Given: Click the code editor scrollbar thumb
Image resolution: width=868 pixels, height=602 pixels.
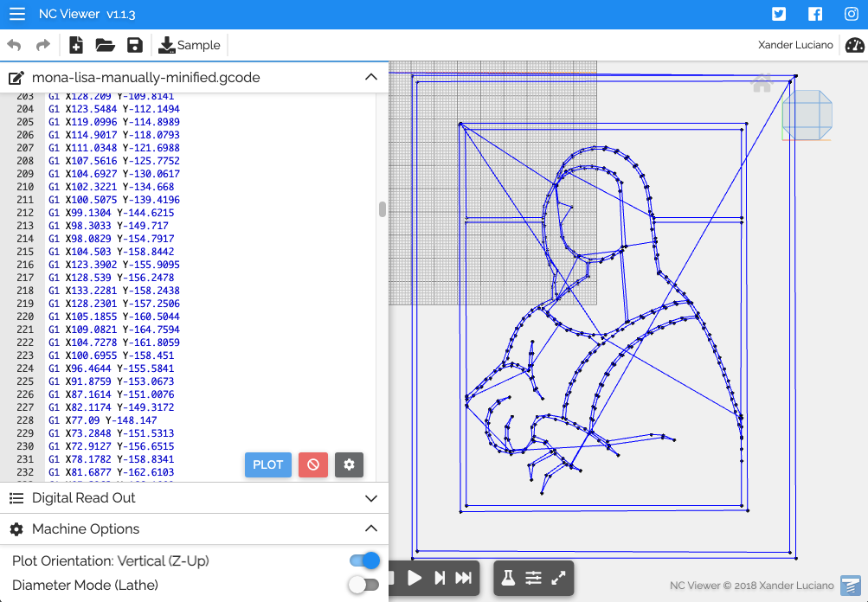Looking at the screenshot, I should coord(383,209).
